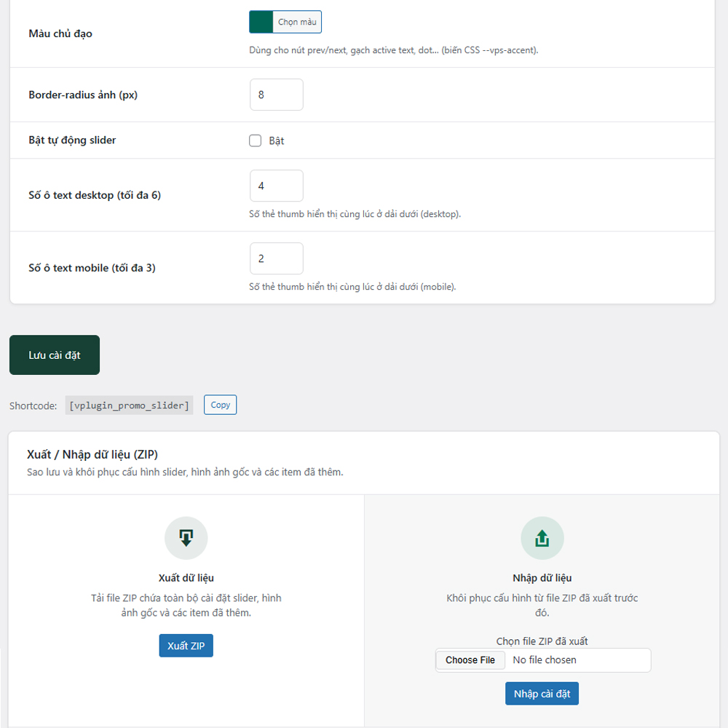Click the import upload icon

(542, 538)
